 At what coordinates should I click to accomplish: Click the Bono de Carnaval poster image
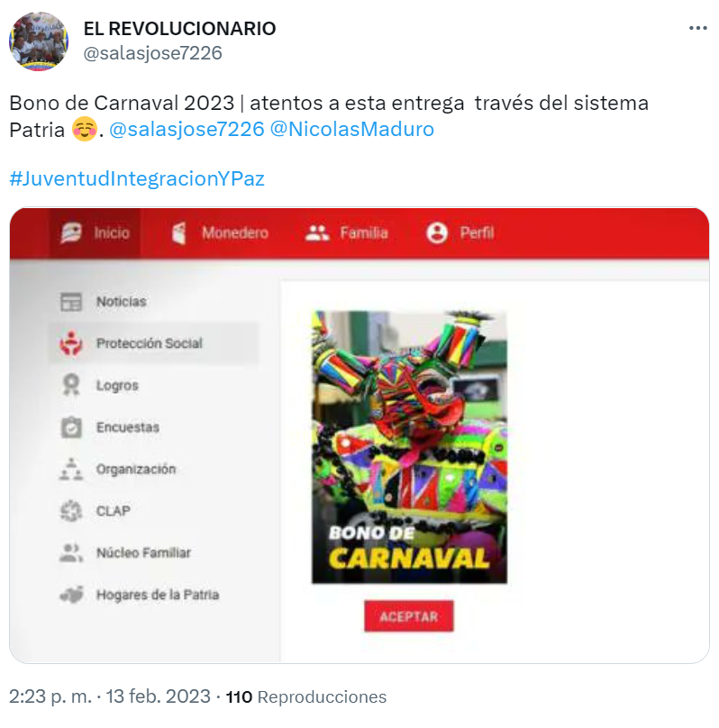(x=409, y=447)
